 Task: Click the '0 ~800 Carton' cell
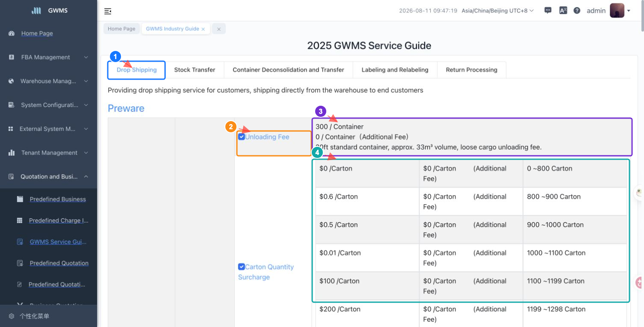click(x=575, y=173)
